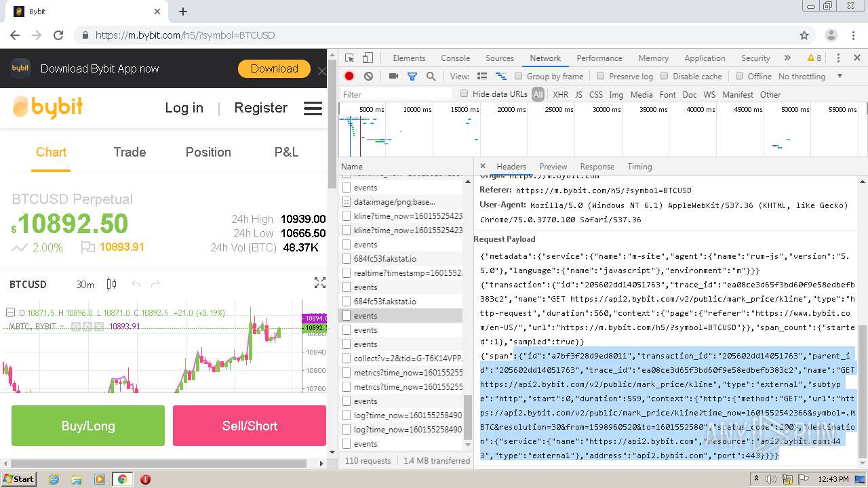Reload the bybit page

click(x=58, y=35)
